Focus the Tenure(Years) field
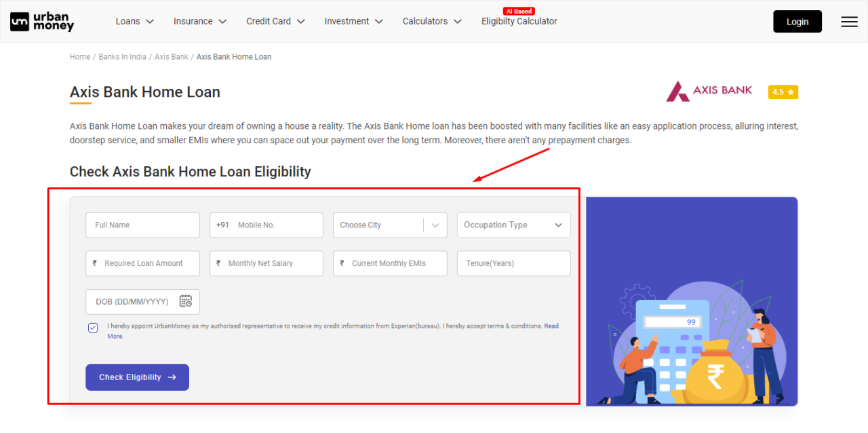Screen dimensions: 868x433 pos(514,263)
